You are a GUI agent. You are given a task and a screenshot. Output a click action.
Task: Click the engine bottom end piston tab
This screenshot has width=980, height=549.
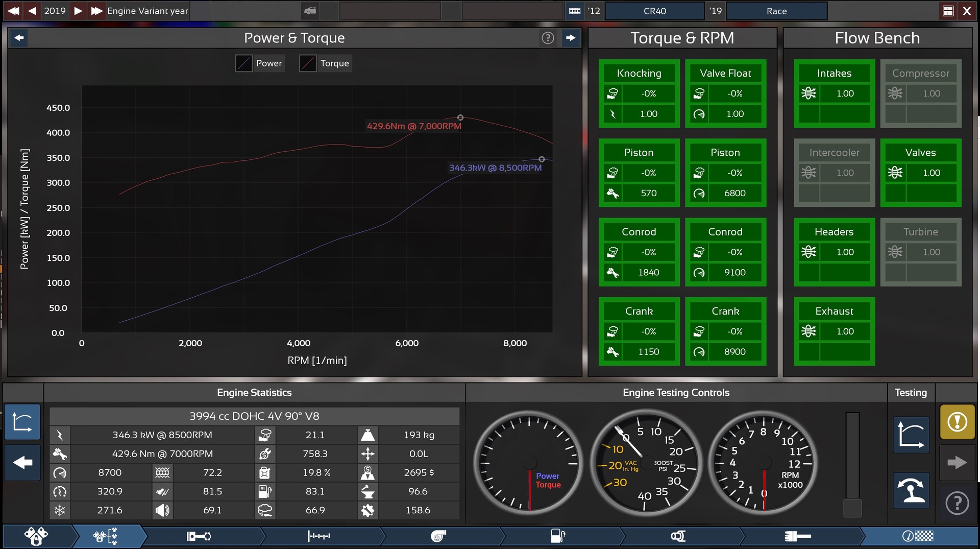[199, 536]
